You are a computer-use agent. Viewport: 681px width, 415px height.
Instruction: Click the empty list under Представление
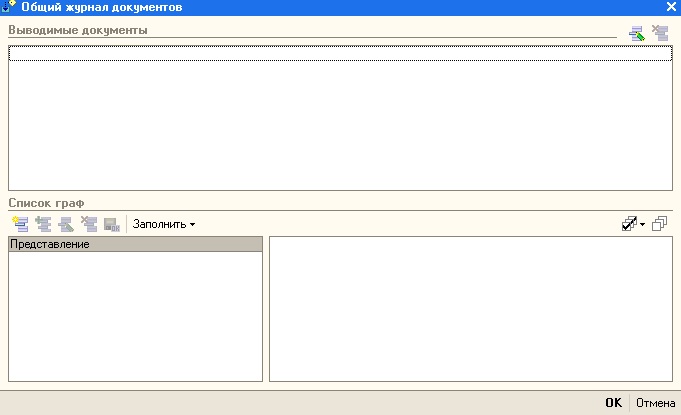(x=135, y=315)
